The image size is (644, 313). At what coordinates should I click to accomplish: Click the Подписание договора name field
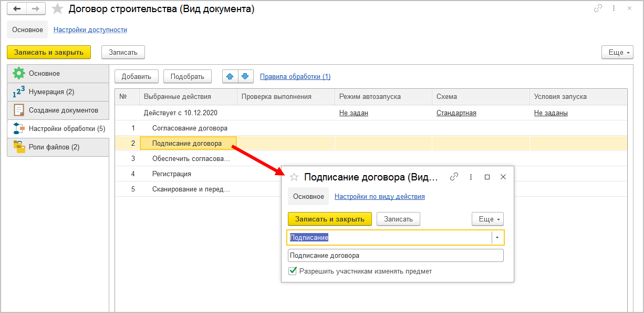coord(395,256)
